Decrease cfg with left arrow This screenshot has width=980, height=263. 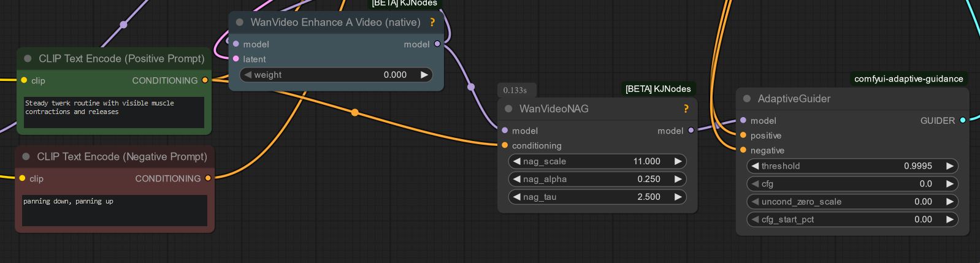click(755, 183)
